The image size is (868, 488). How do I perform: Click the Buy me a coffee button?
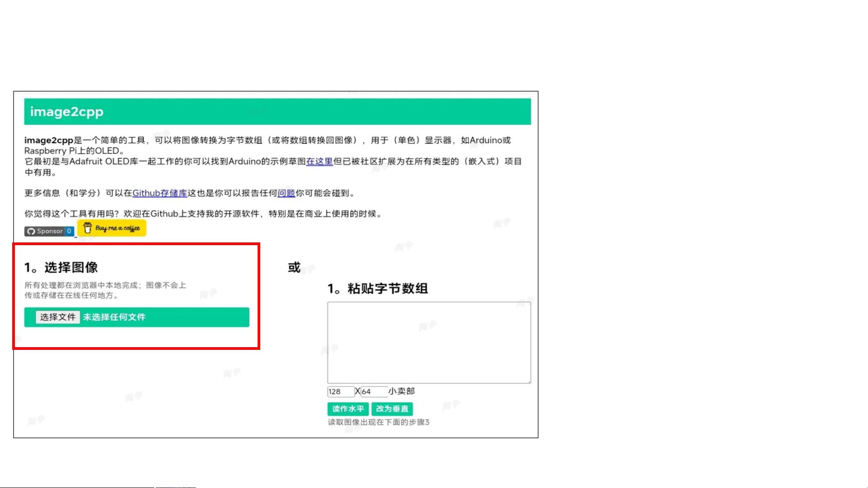click(x=111, y=228)
